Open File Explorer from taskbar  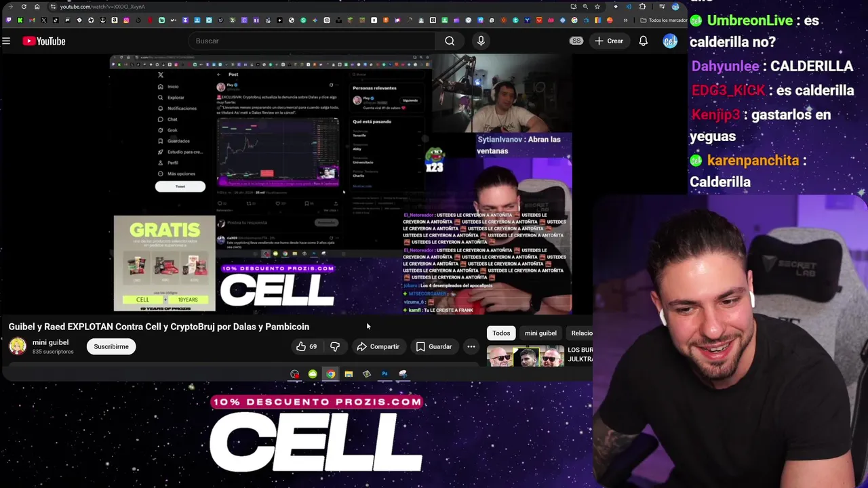pos(349,374)
